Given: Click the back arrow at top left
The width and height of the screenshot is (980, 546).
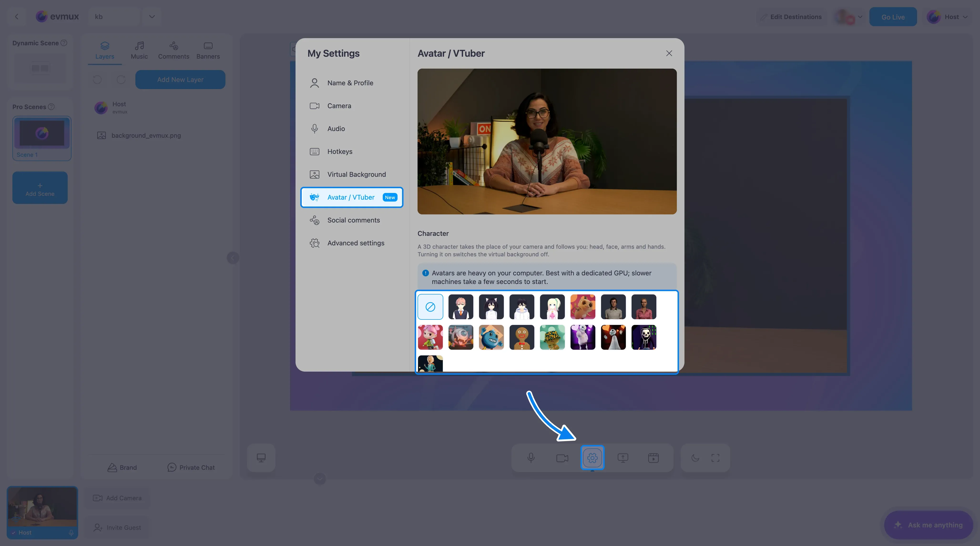Looking at the screenshot, I should click(x=16, y=16).
